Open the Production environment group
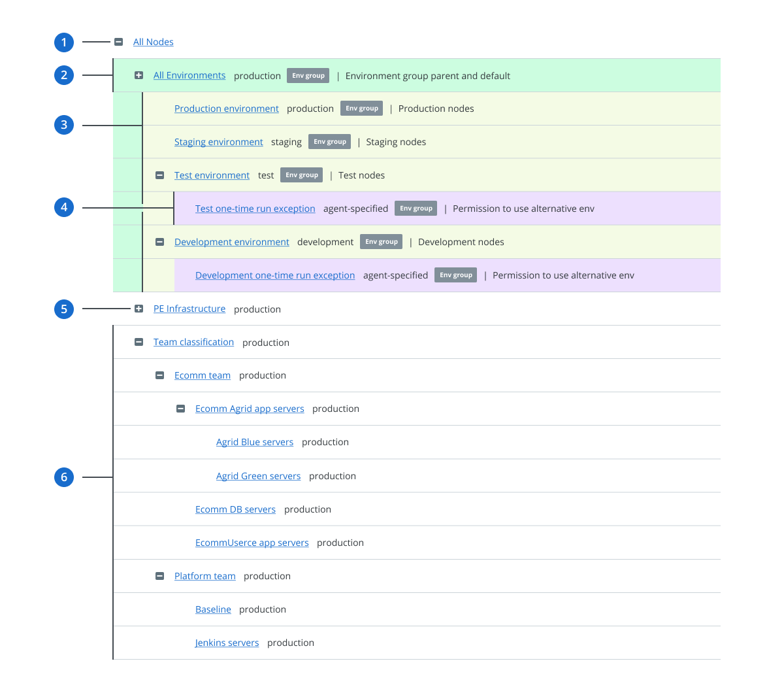Image resolution: width=784 pixels, height=693 pixels. coord(226,108)
